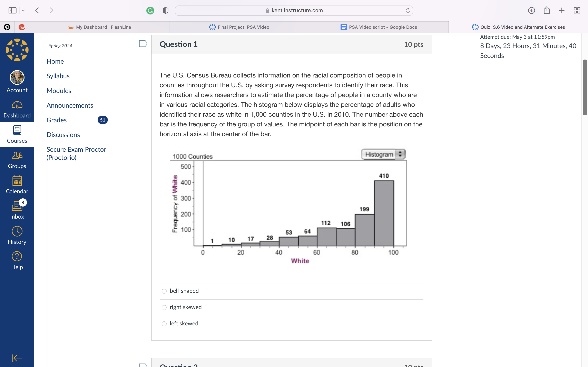Open the sidebar options chevron next to toolbar
The image size is (588, 367).
click(23, 10)
